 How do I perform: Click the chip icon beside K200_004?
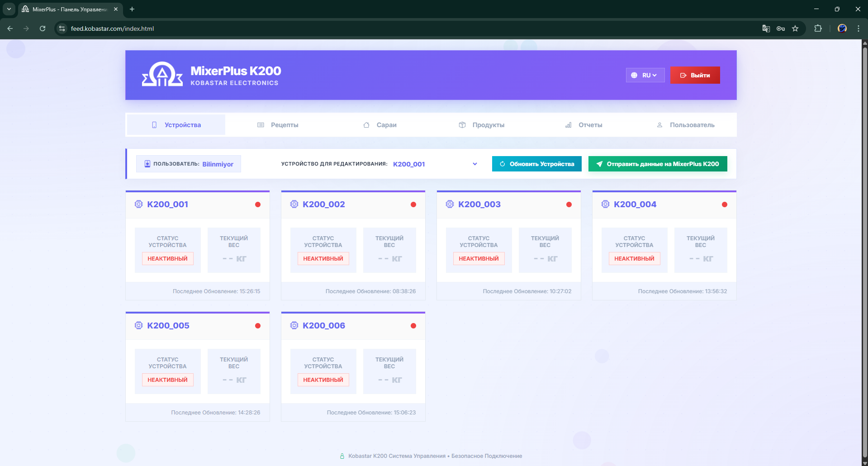605,204
